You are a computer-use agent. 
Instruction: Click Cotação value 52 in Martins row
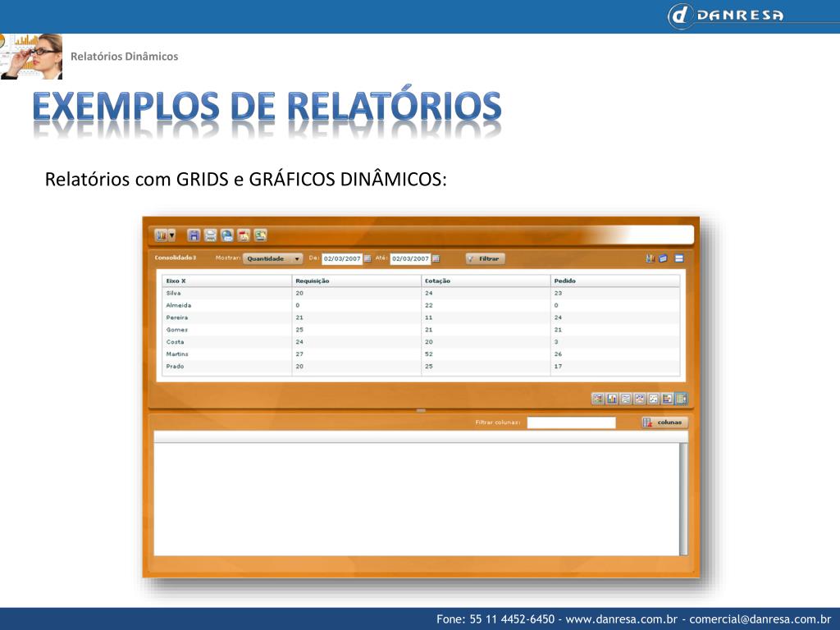coord(428,354)
